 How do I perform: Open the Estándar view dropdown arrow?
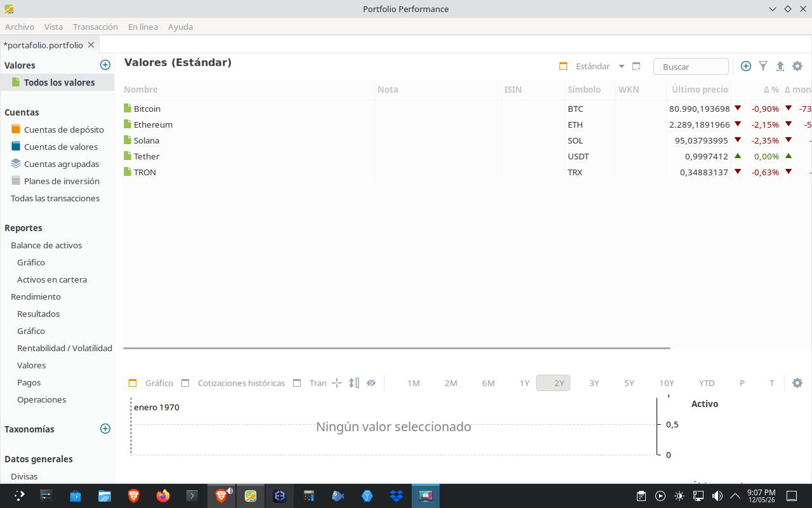pyautogui.click(x=622, y=66)
